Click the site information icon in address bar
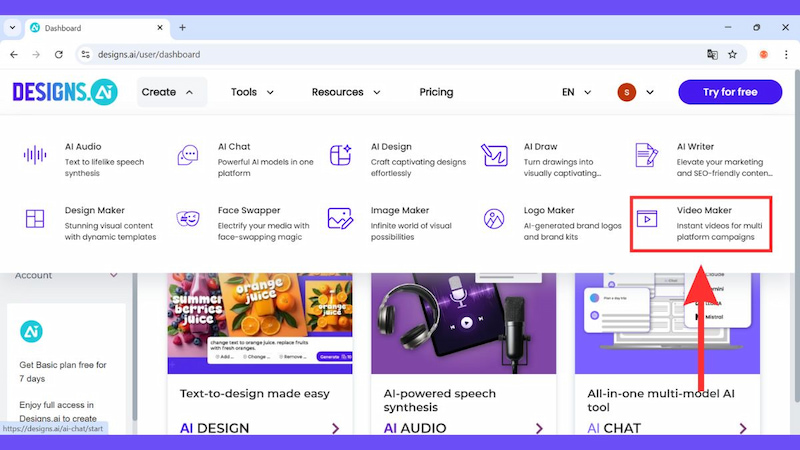This screenshot has width=800, height=450. click(86, 55)
